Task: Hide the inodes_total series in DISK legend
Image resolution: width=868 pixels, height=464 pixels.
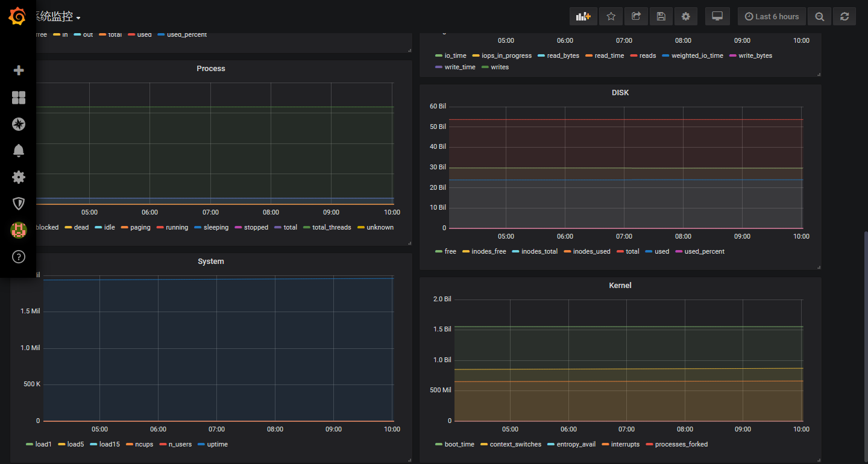Action: [x=538, y=251]
